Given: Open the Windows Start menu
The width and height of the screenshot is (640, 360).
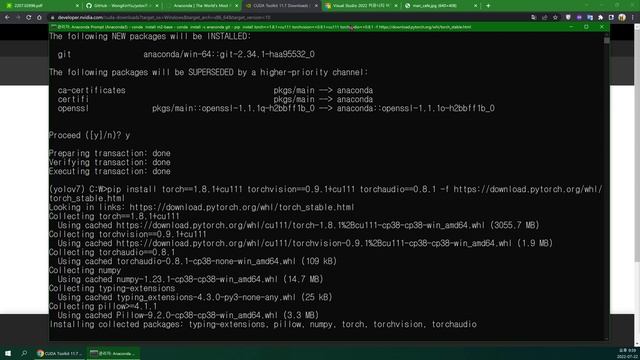Looking at the screenshot, I should [8, 353].
